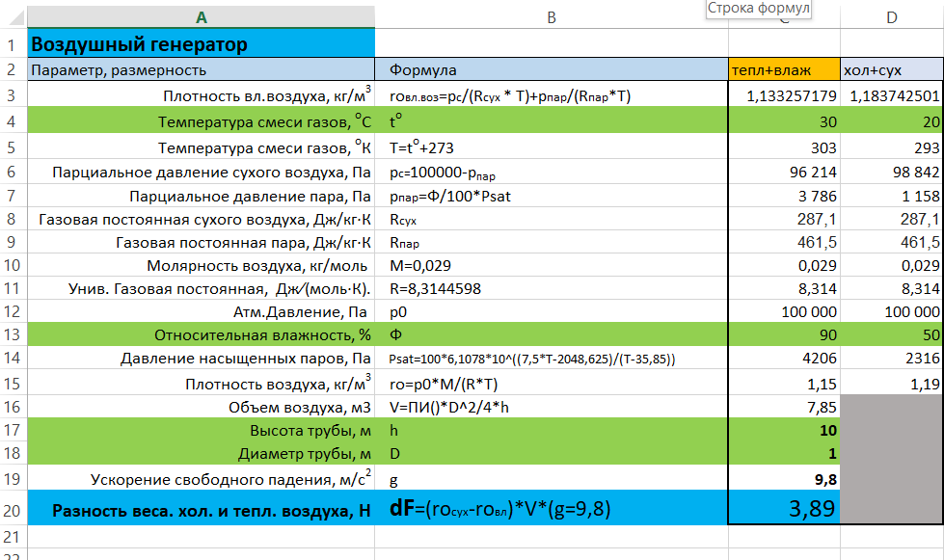
Task: Click "Парциальное давление пара, Па" label
Action: [x=202, y=196]
